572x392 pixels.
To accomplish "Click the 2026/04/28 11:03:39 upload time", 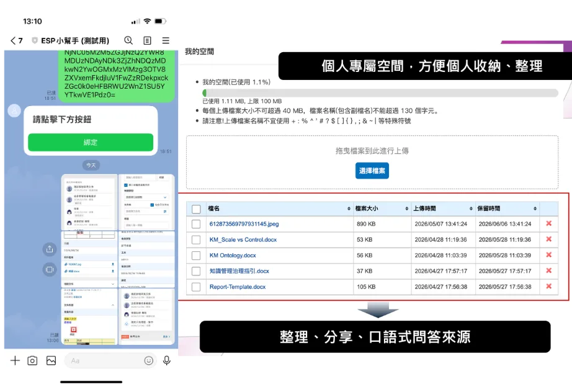I will point(440,256).
